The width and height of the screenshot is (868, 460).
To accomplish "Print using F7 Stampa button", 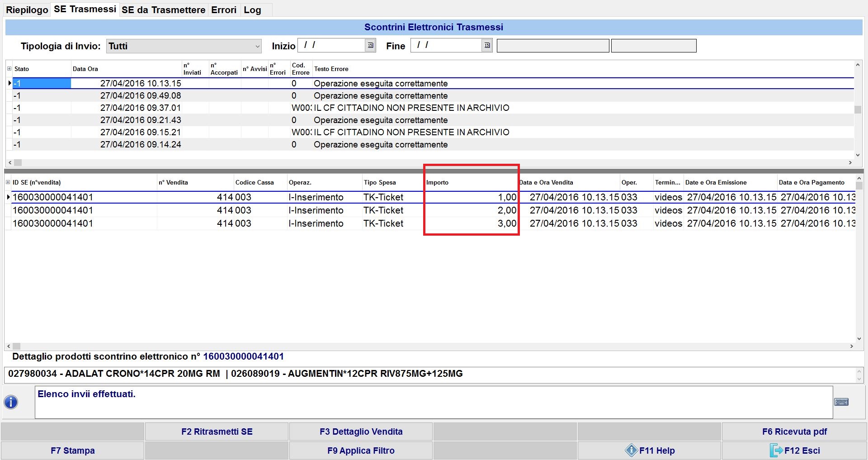I will (72, 451).
